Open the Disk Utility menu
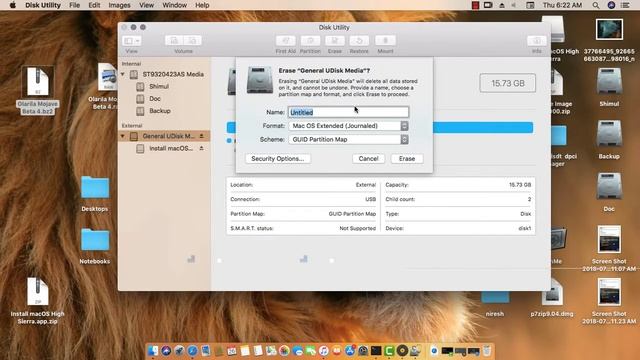The width and height of the screenshot is (640, 360). point(43,5)
